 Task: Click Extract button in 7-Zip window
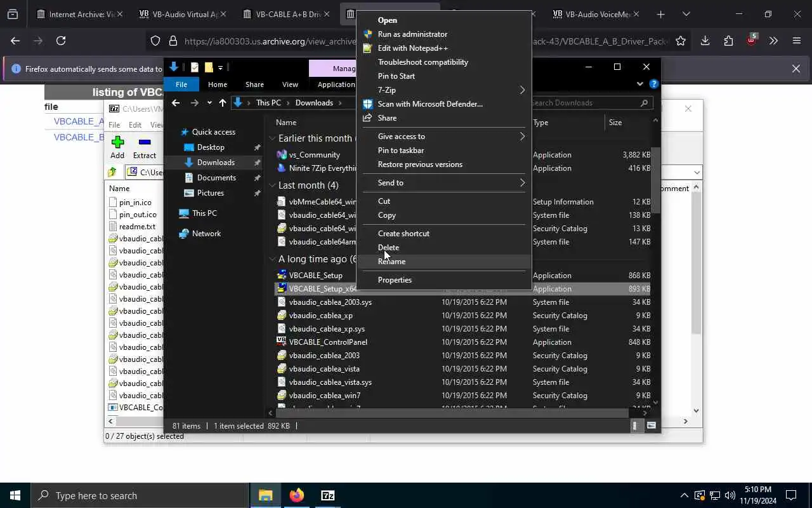pos(145,147)
